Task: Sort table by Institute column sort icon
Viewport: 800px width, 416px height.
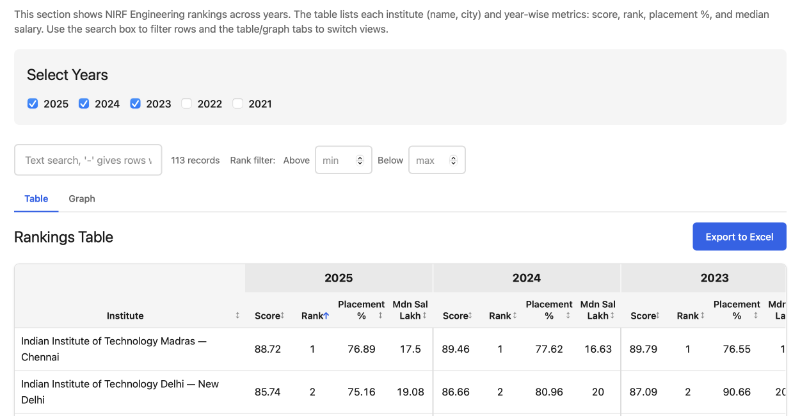Action: tap(237, 316)
